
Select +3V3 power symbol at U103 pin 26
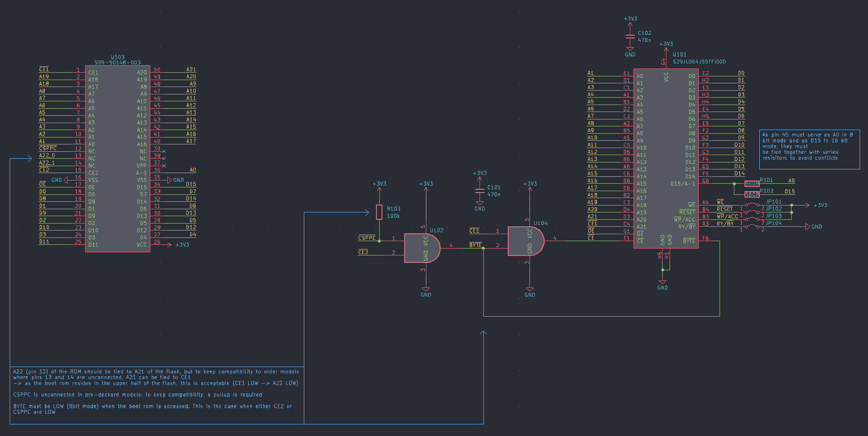click(x=178, y=245)
